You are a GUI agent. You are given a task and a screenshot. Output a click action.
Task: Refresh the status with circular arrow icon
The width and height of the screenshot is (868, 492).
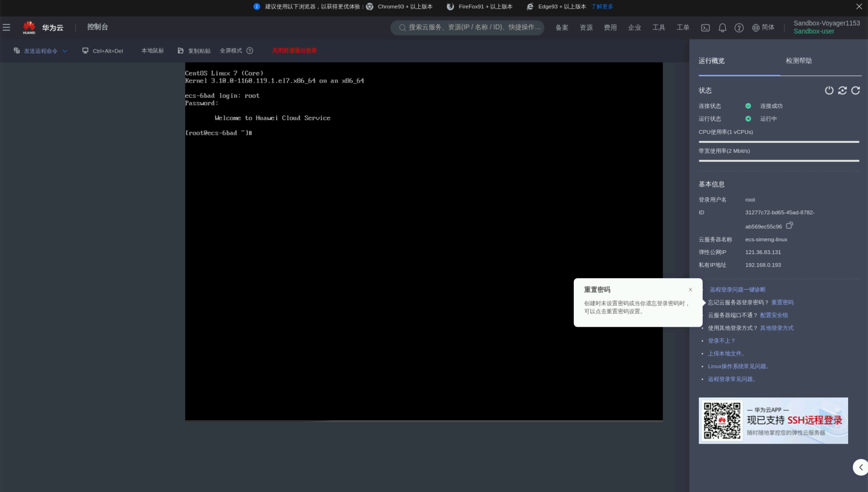856,90
